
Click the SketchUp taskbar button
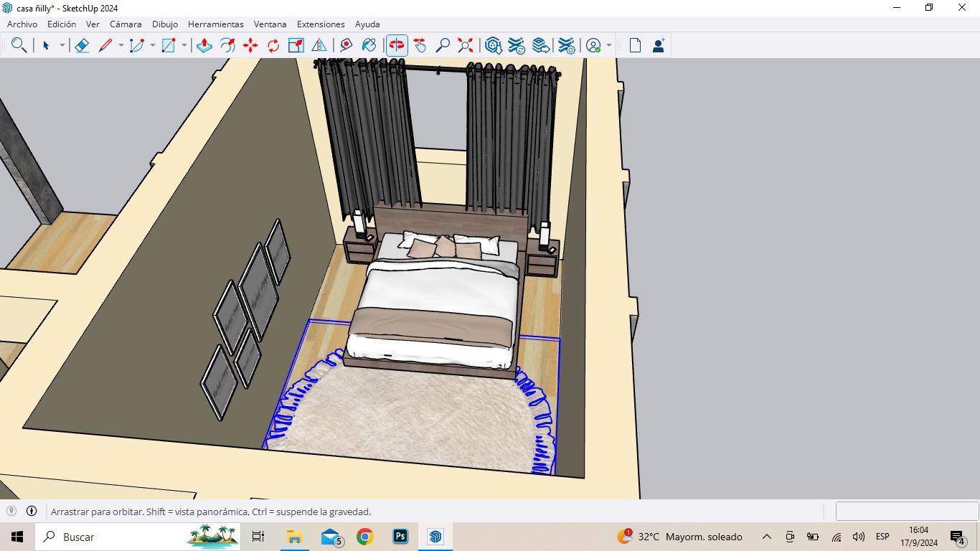(x=435, y=537)
